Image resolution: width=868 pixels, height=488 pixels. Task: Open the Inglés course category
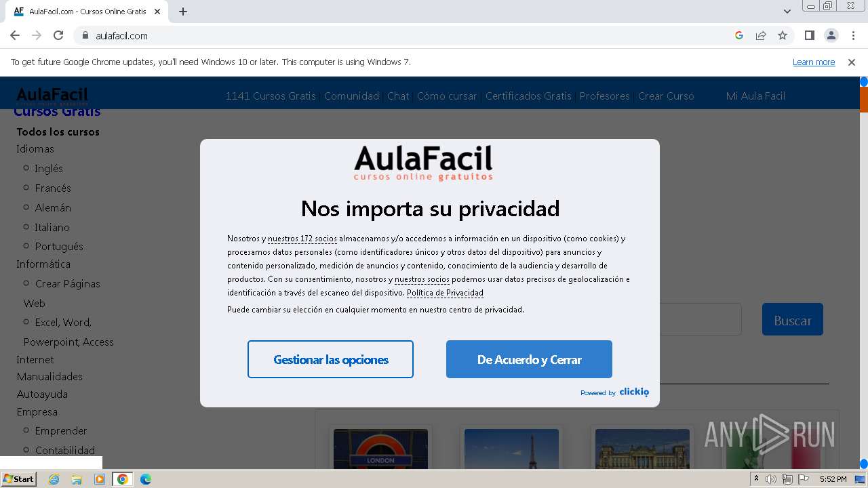click(x=49, y=168)
